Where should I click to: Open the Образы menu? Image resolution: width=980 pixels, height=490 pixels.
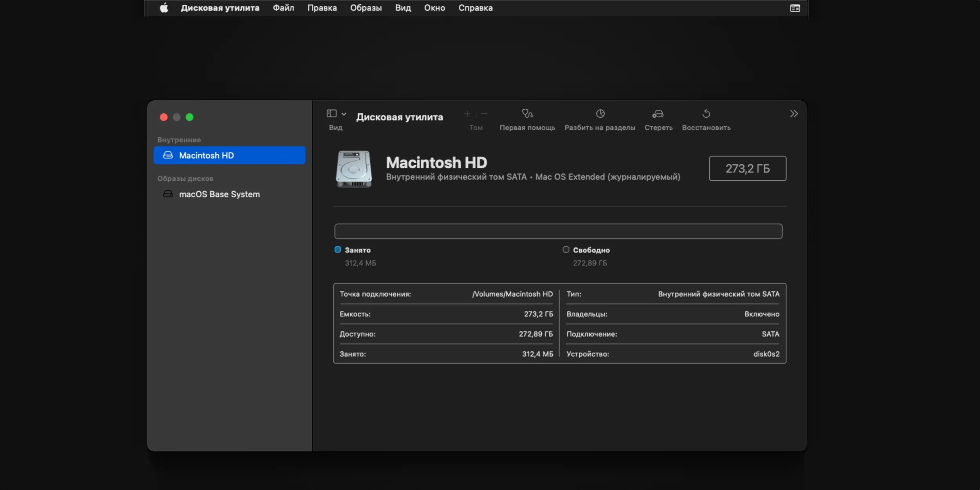pyautogui.click(x=366, y=8)
